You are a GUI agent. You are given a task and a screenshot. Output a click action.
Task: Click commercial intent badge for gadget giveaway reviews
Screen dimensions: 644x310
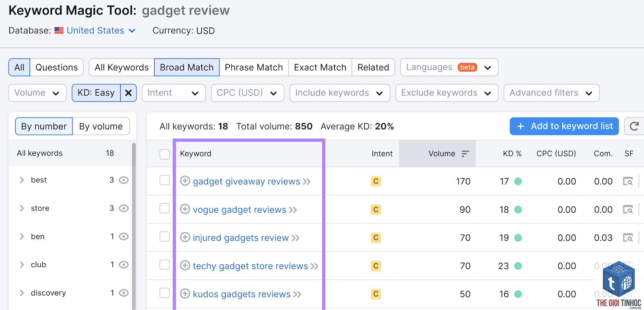click(376, 182)
